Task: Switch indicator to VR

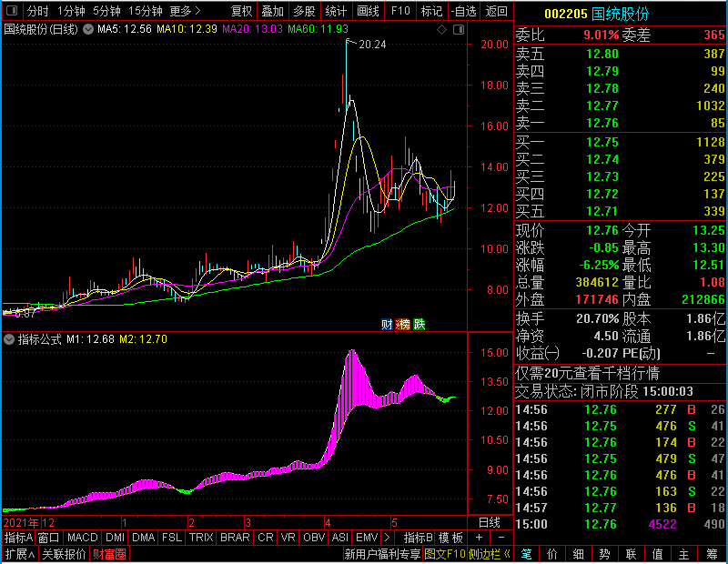Action: 288,538
